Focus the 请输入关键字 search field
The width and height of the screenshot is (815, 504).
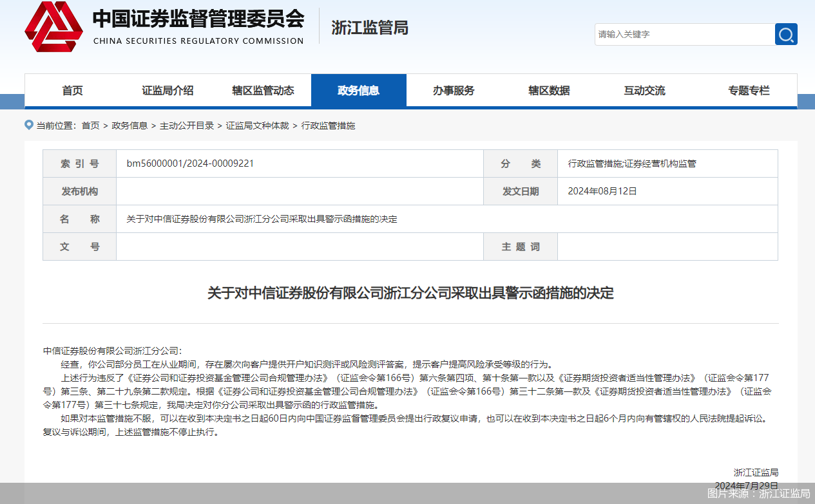684,34
